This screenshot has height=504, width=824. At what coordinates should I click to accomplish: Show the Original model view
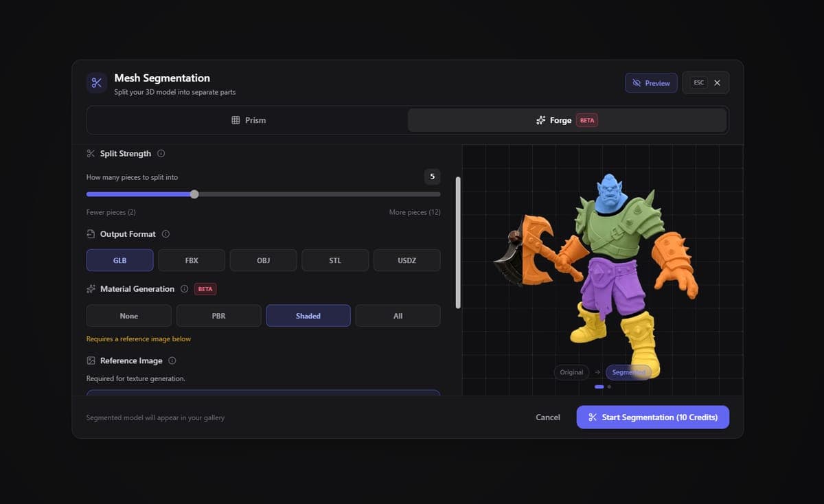(571, 372)
